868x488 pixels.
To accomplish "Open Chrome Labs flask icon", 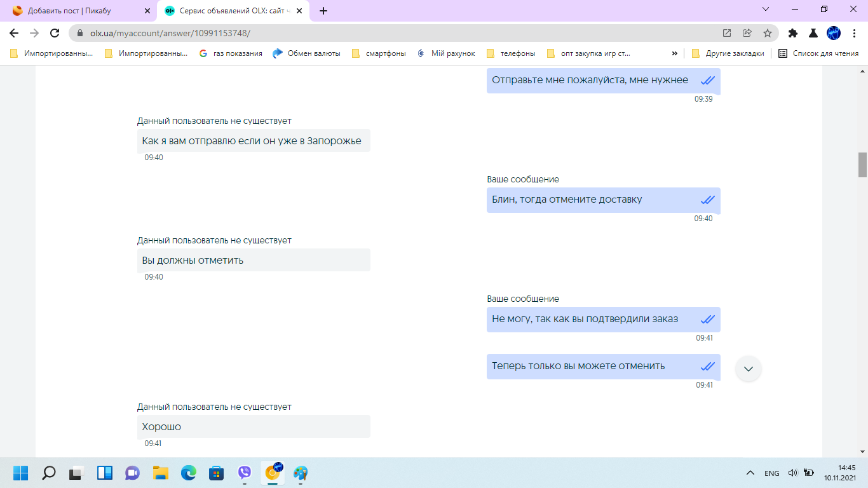I will [x=813, y=33].
